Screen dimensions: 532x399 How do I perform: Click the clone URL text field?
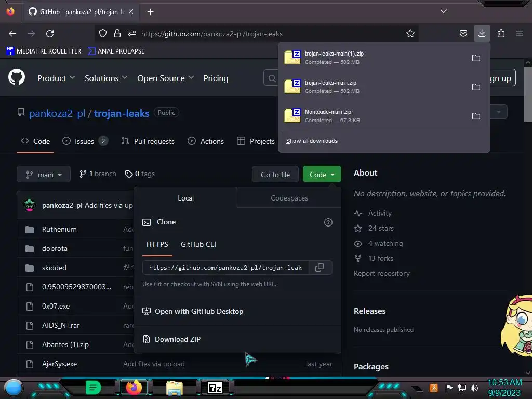click(x=225, y=268)
